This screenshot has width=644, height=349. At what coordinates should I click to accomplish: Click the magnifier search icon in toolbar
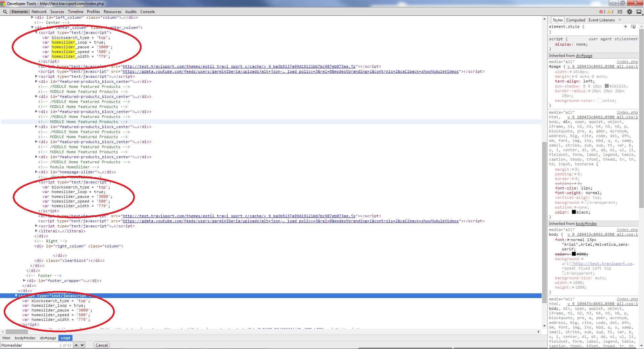coord(5,12)
